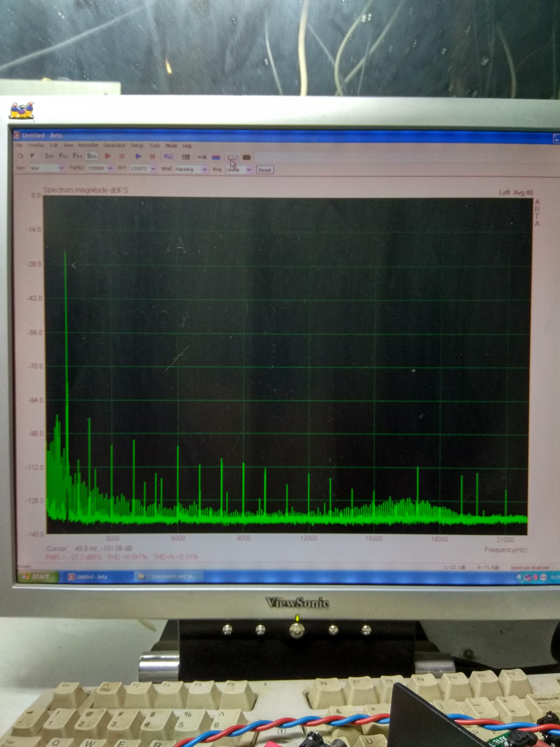
Task: Click the 'Left Avg:48' label
Action: (516, 193)
